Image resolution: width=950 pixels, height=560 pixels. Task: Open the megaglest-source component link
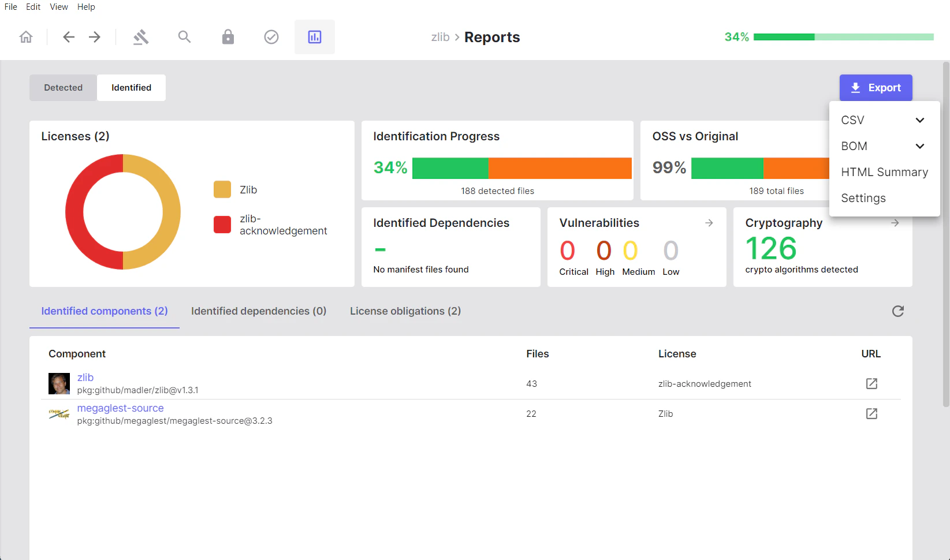[x=120, y=408]
